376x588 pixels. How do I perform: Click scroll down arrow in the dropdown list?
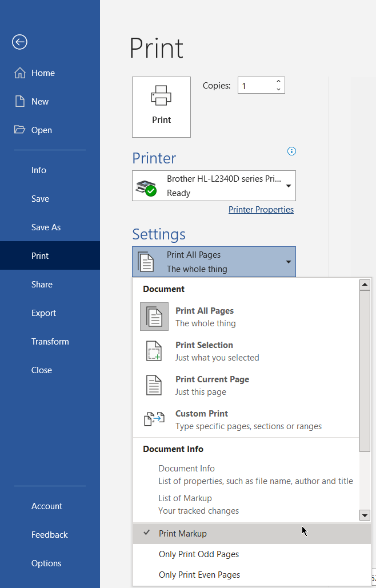coord(365,515)
